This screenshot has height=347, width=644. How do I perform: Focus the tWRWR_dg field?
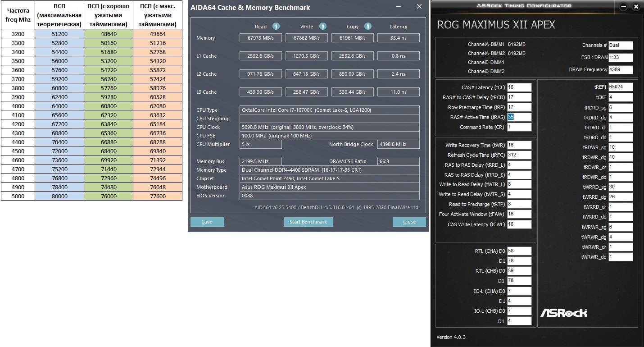(x=621, y=237)
